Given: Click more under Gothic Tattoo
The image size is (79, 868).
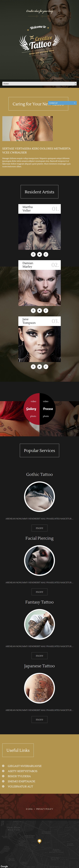Looking at the screenshot, I should point(39,528).
